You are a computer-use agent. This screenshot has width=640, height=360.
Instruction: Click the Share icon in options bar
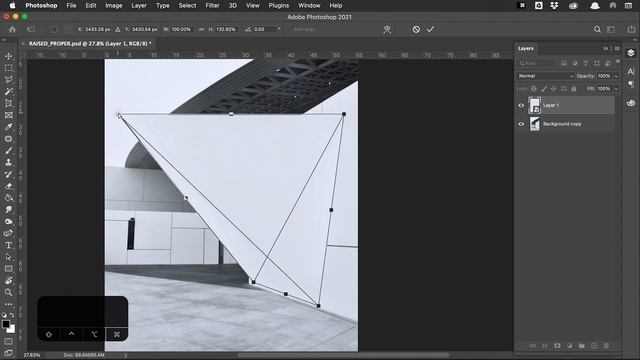pos(631,29)
